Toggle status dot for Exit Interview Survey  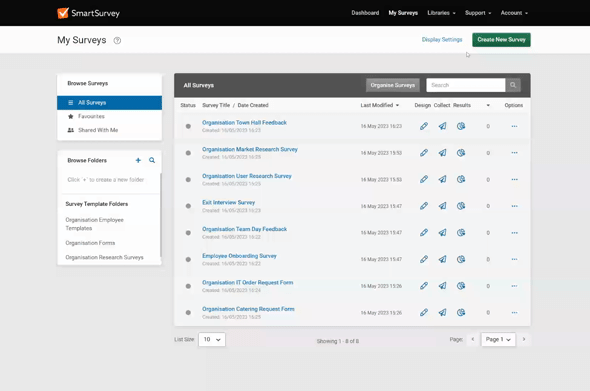[188, 206]
